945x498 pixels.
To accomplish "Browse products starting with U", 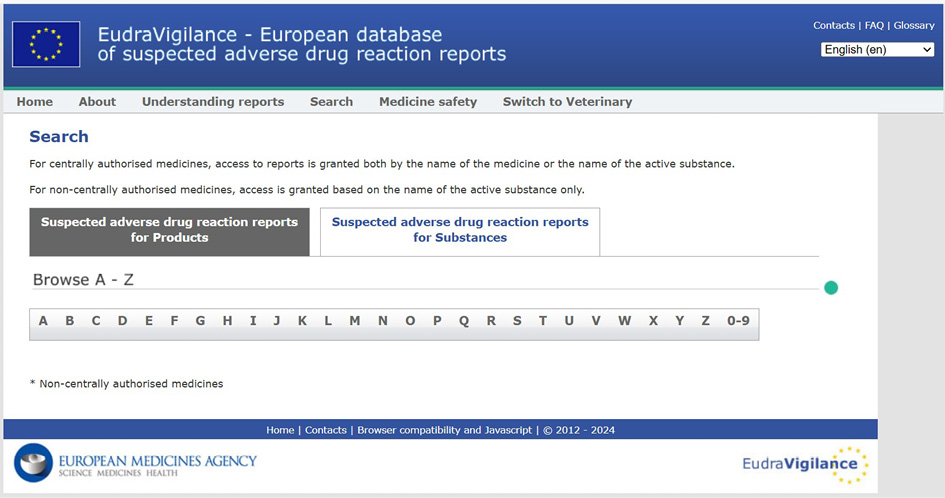I will pos(569,321).
